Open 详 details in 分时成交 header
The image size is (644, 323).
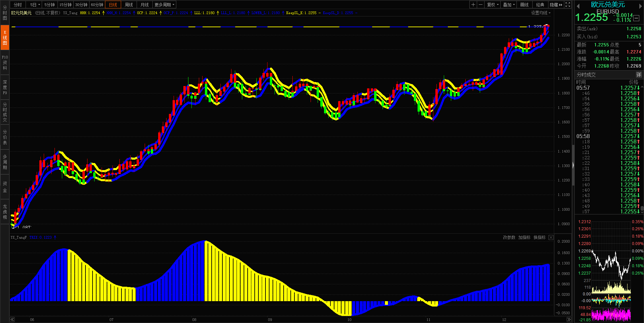pos(638,75)
